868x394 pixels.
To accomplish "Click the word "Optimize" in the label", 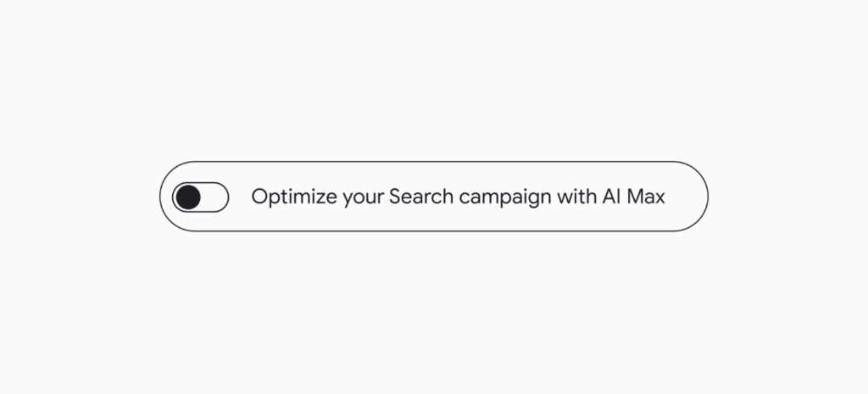I will [x=294, y=197].
